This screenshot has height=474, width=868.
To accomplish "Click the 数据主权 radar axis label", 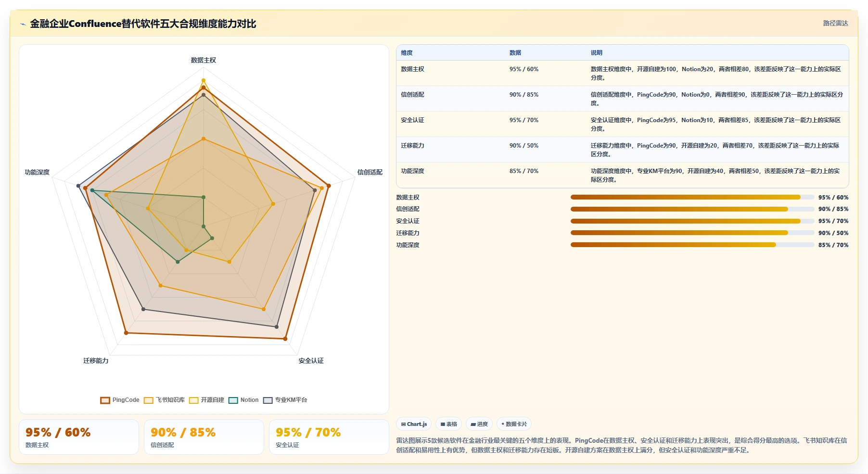I will (204, 60).
